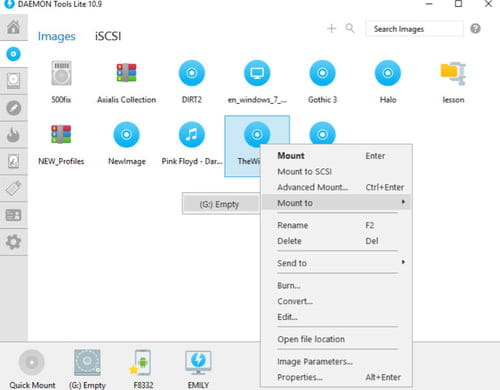Viewport: 500px width, 390px height.
Task: Choose Mount to SCSI
Action: pos(336,171)
